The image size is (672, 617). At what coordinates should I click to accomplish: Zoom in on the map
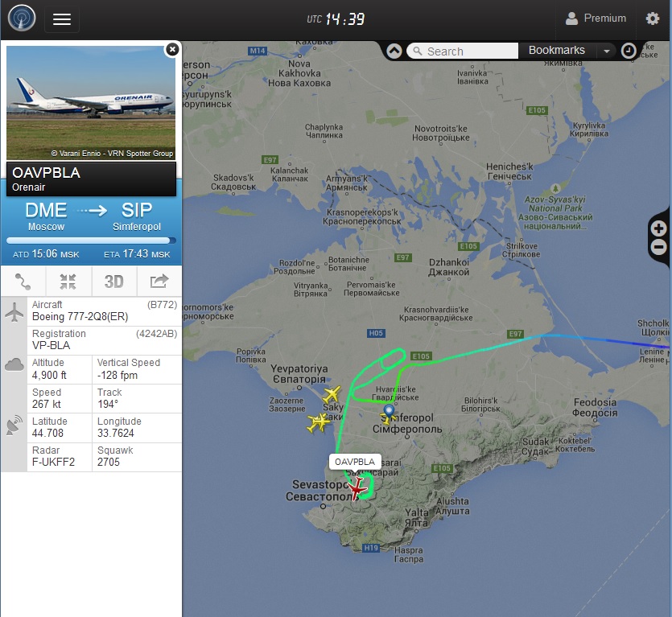[x=658, y=228]
